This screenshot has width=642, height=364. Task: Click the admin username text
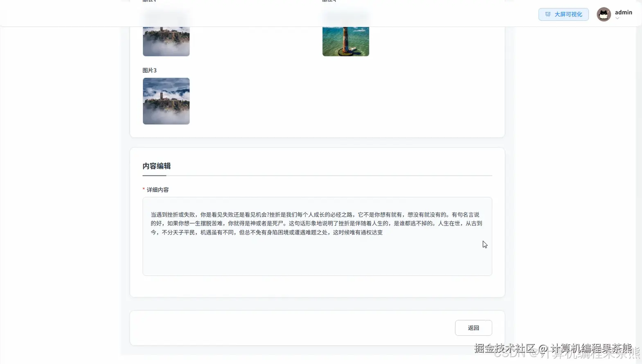click(623, 12)
